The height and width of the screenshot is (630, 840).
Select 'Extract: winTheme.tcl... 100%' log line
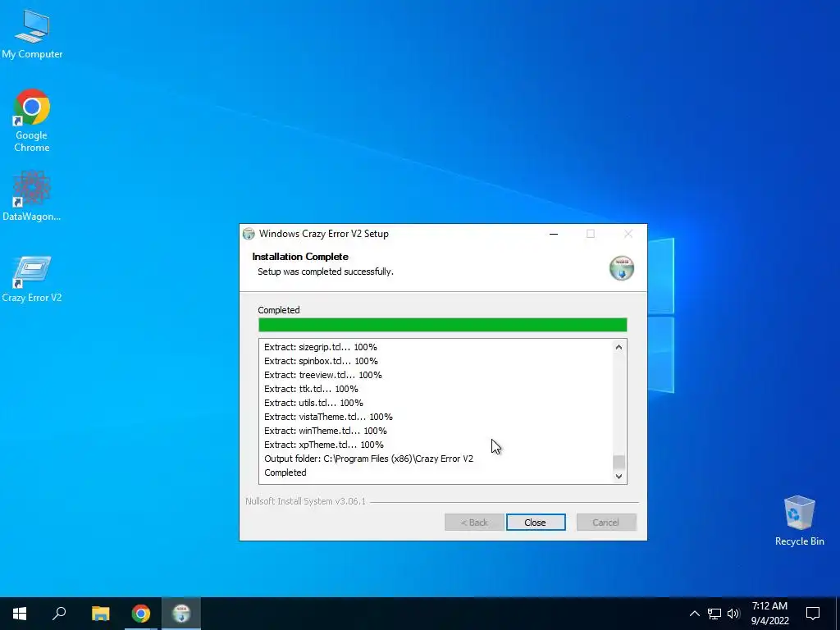point(325,431)
